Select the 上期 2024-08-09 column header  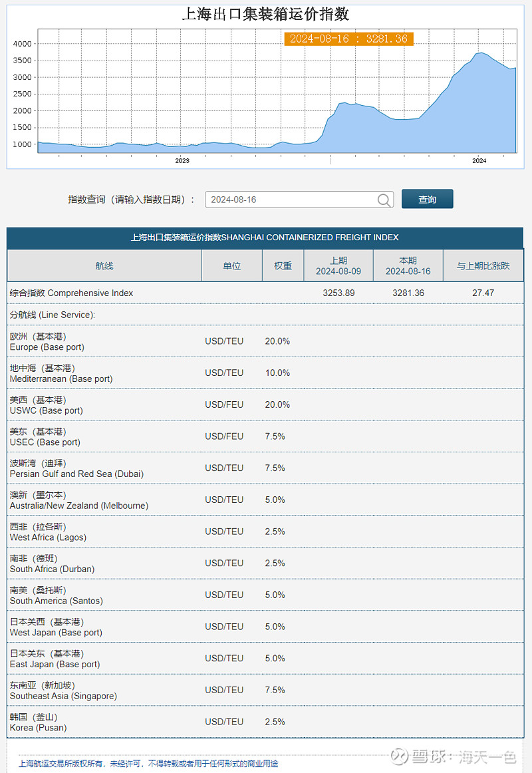pos(338,265)
